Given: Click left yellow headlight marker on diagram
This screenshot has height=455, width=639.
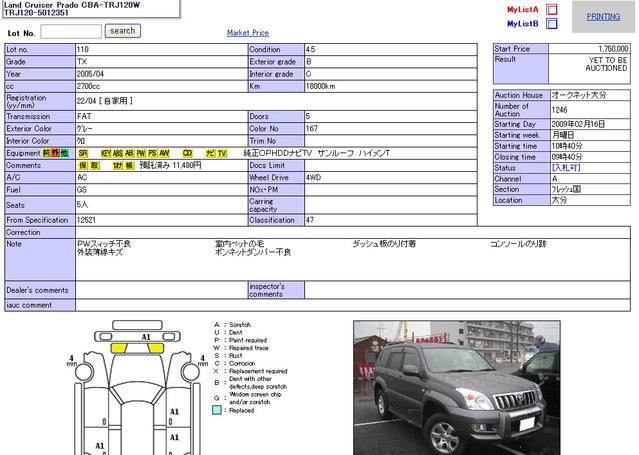Looking at the screenshot, I should 119,348.
